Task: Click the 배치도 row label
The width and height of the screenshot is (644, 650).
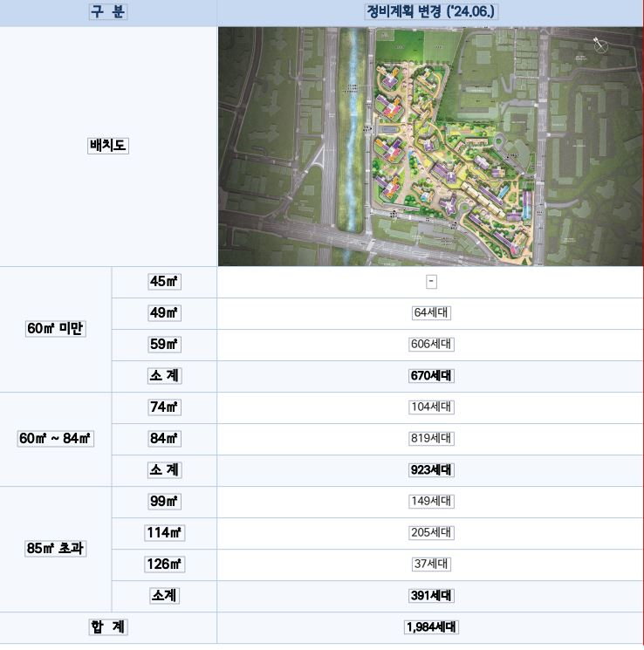Action: tap(108, 147)
